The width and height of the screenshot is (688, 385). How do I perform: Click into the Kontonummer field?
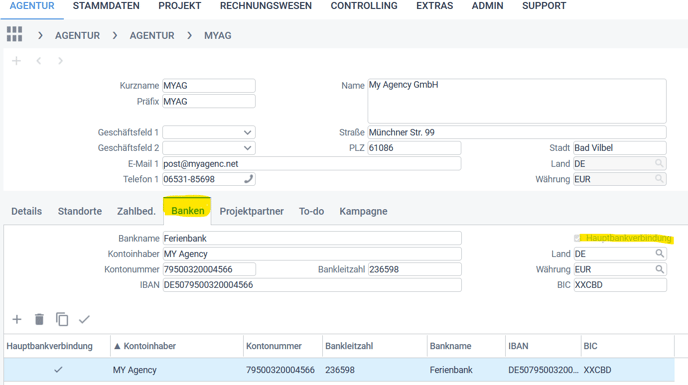(x=209, y=269)
